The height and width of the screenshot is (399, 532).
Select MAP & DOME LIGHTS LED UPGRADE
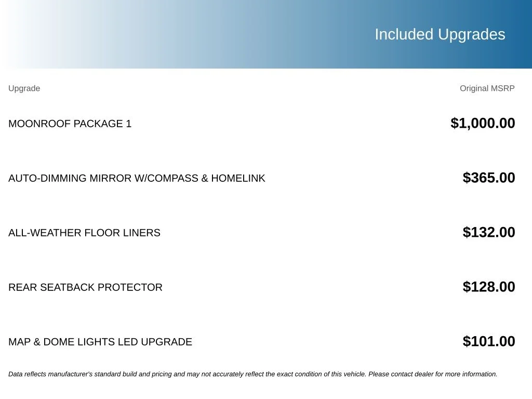pos(100,342)
